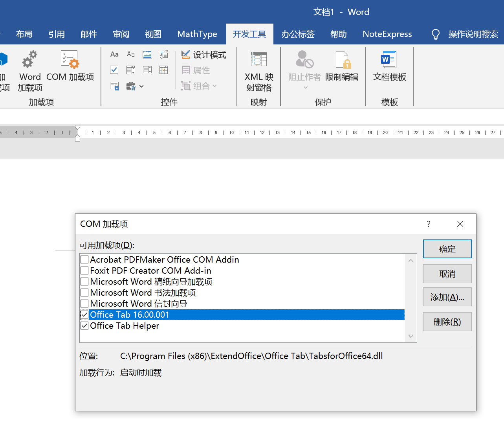Open 限制编辑 restrict editing

point(342,66)
